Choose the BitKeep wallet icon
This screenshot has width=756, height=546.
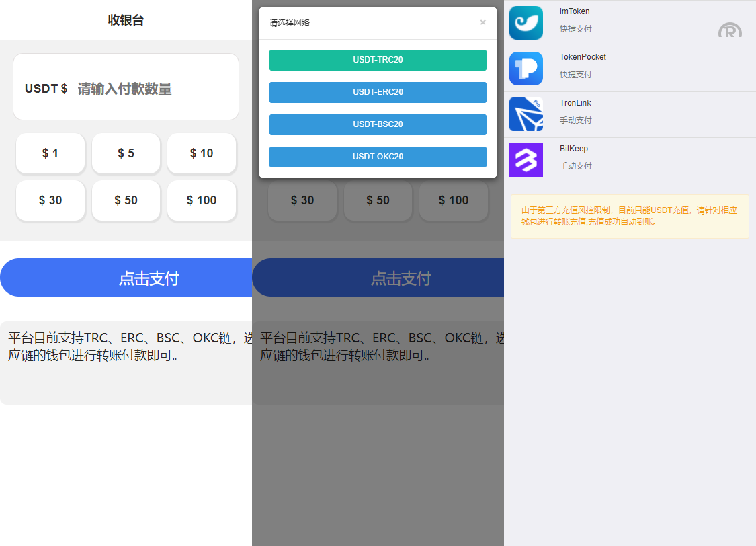tap(526, 159)
